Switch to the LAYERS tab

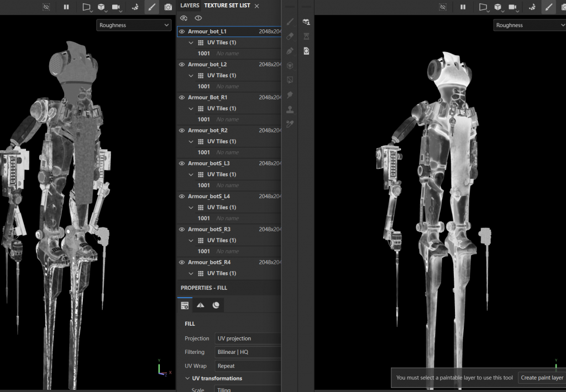click(190, 6)
